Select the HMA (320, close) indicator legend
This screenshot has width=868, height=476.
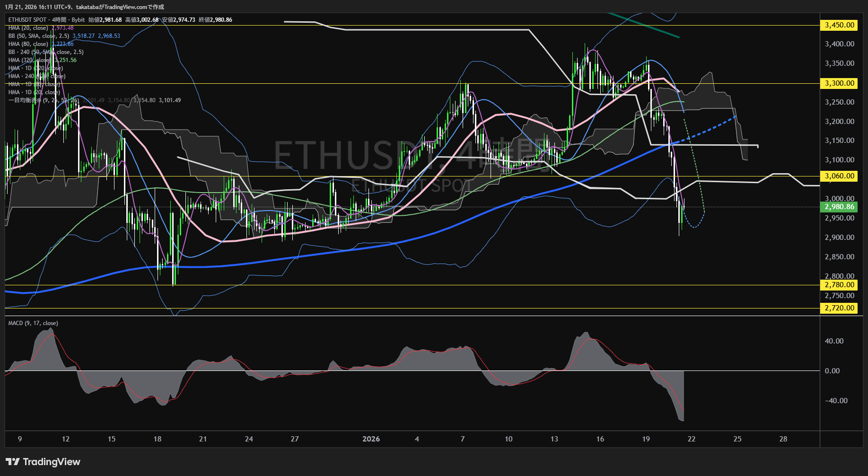coord(29,60)
